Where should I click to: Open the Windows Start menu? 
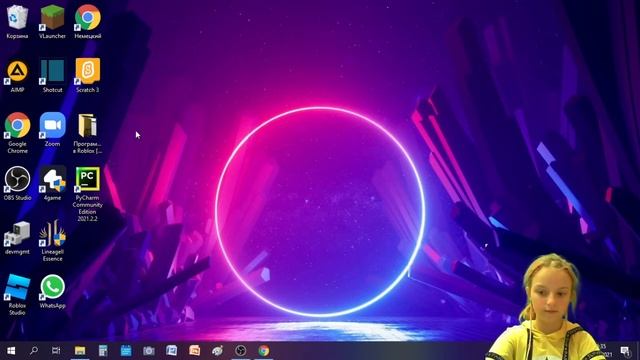pos(11,351)
